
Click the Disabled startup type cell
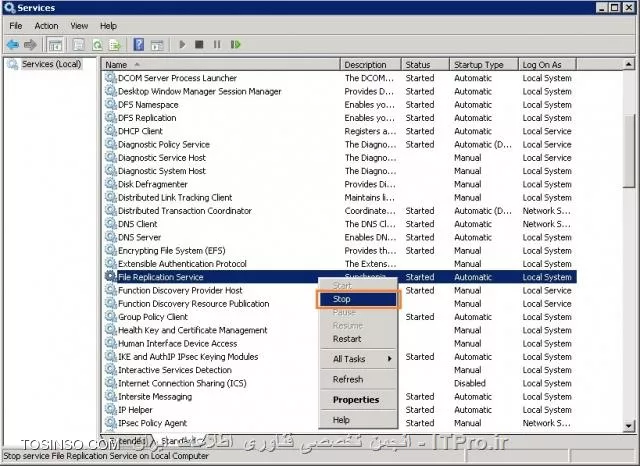(x=470, y=383)
